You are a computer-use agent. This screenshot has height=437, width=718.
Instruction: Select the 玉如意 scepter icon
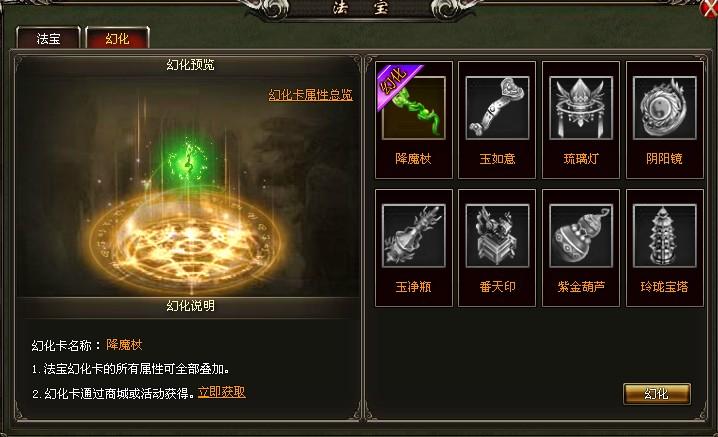(497, 108)
